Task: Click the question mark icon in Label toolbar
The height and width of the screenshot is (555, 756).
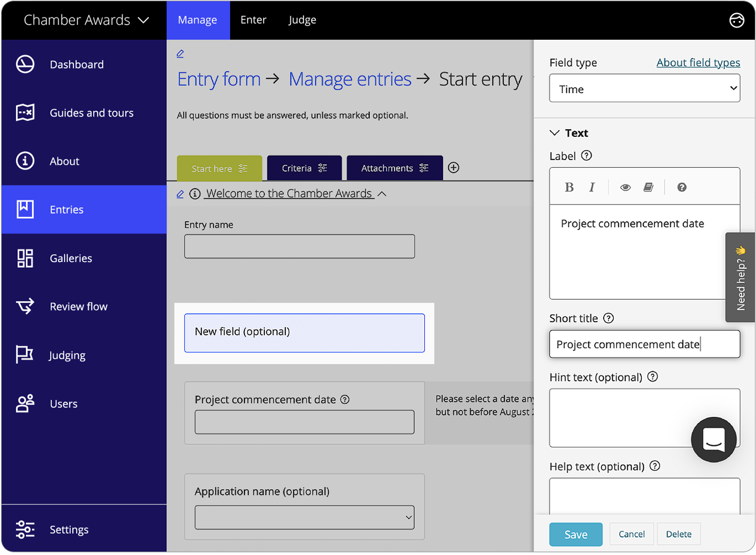Action: (682, 187)
